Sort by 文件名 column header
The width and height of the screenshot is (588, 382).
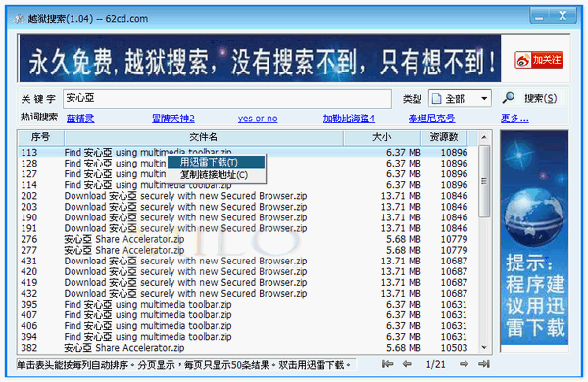point(204,137)
